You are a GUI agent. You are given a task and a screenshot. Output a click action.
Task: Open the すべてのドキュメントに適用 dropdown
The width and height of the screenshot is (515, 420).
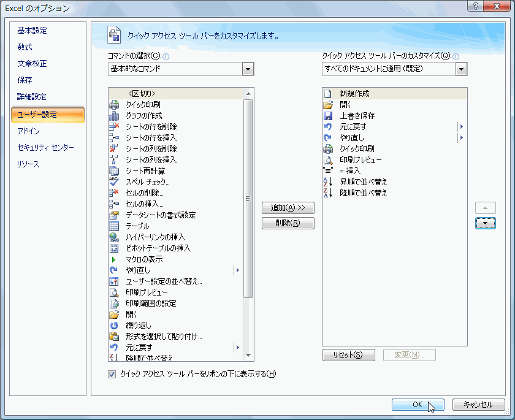pos(462,69)
